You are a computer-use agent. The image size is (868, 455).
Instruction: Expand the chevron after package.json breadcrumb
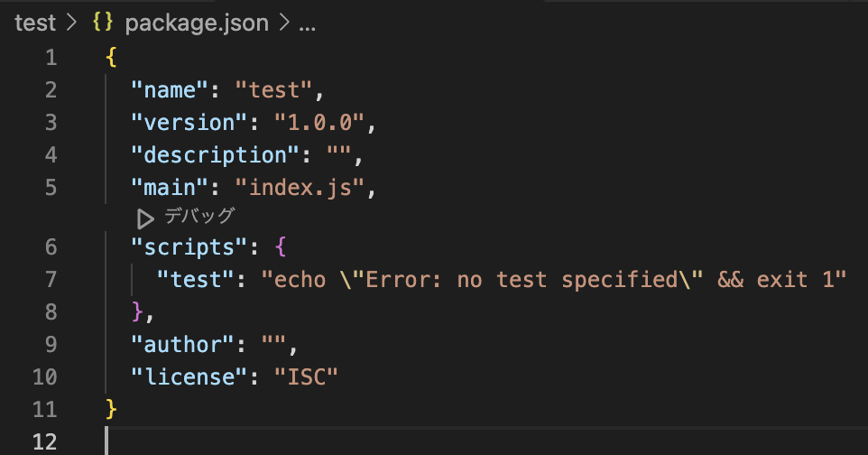[x=284, y=23]
